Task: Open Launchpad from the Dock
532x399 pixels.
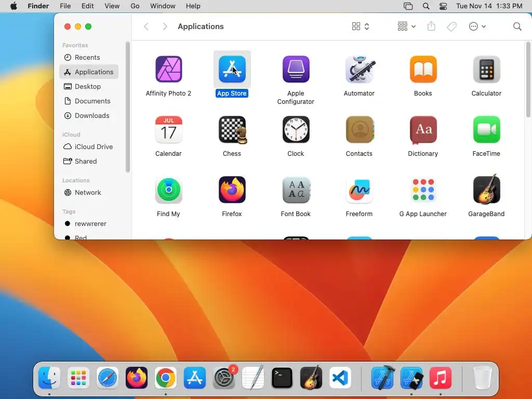Action: click(x=78, y=378)
